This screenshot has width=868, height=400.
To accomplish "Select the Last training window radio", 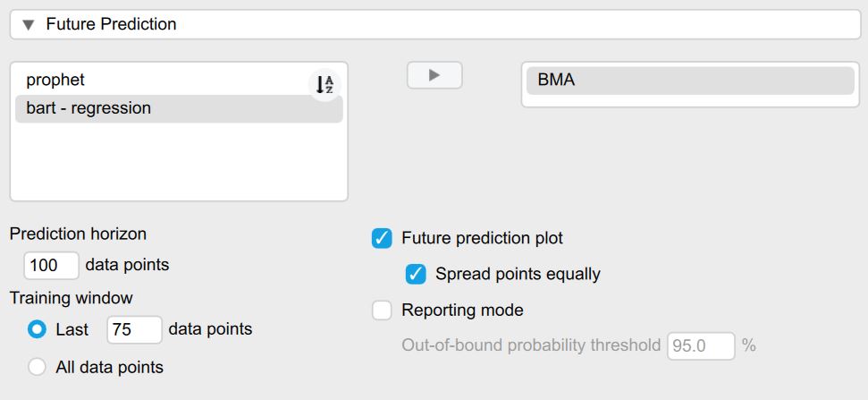I will click(38, 329).
